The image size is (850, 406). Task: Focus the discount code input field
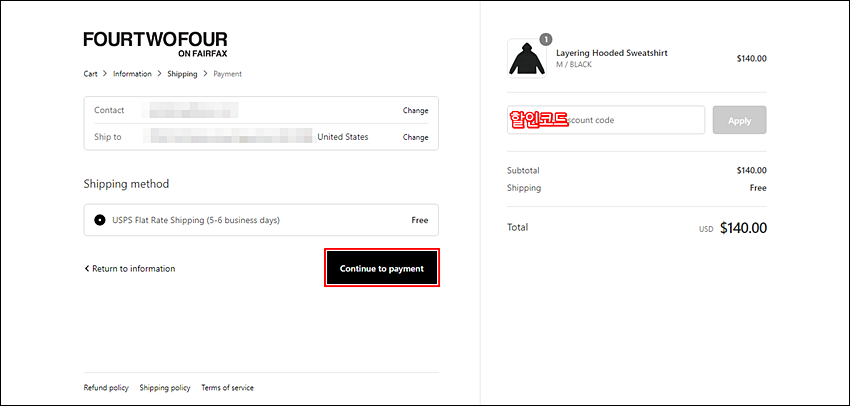pyautogui.click(x=606, y=120)
